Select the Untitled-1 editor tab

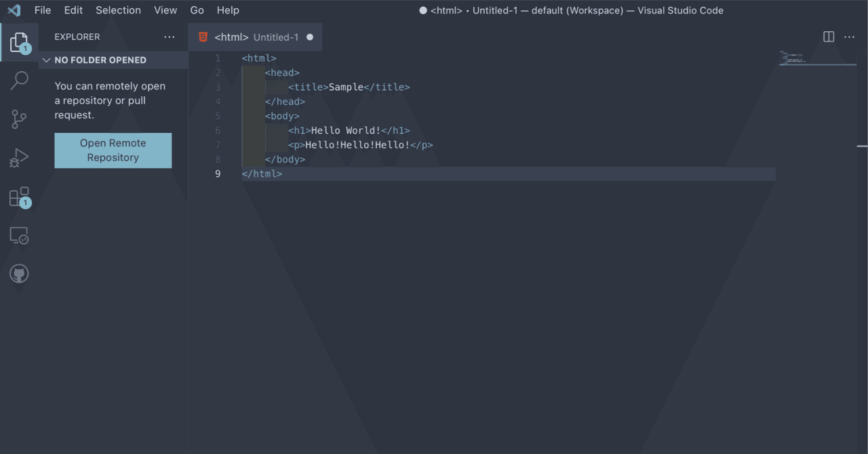click(256, 37)
